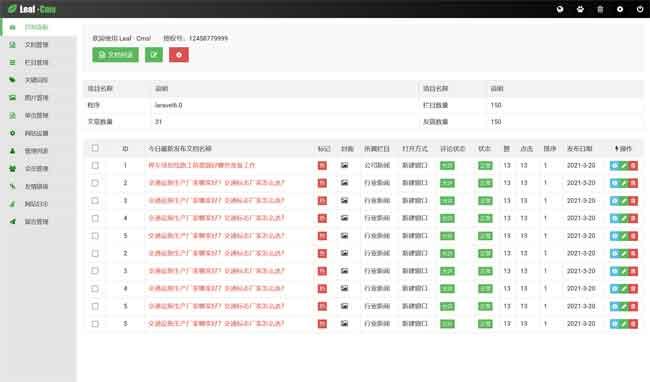Viewport: 650px width, 382px height.
Task: Open the first red article title link
Action: [x=202, y=165]
